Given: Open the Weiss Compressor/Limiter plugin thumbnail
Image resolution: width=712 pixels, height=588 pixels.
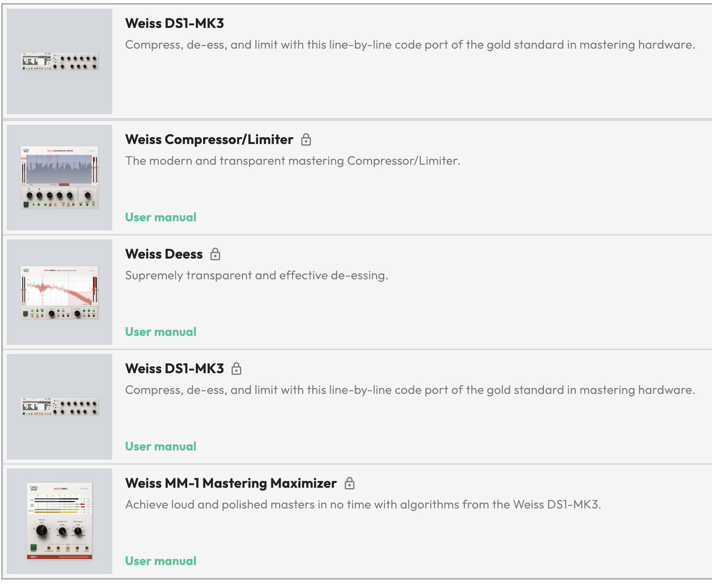Looking at the screenshot, I should pyautogui.click(x=60, y=177).
